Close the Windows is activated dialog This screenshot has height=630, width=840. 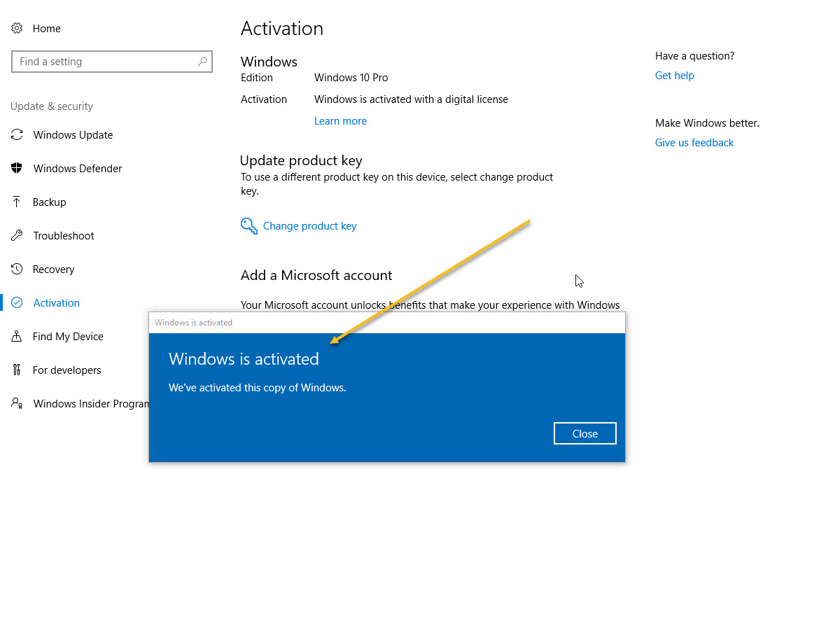pyautogui.click(x=584, y=433)
